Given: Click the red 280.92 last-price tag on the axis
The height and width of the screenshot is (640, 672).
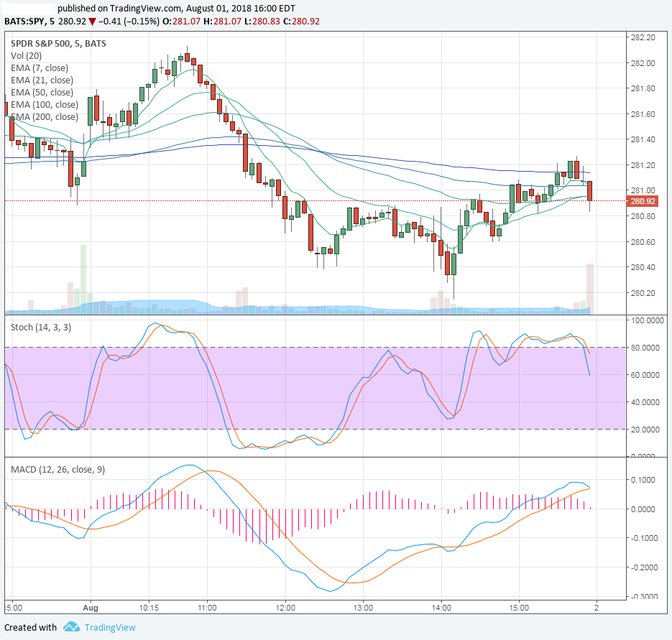Looking at the screenshot, I should point(642,201).
